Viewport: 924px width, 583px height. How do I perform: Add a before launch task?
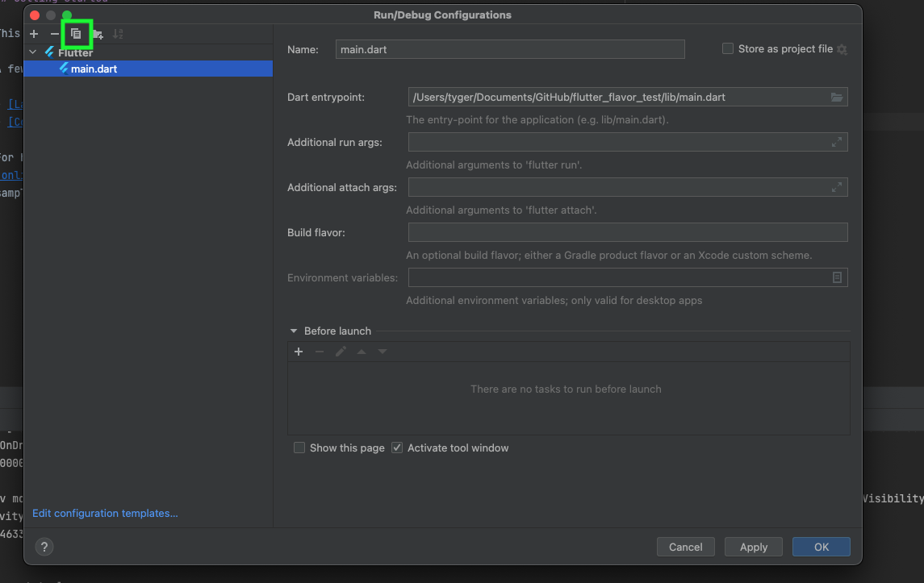coord(299,352)
